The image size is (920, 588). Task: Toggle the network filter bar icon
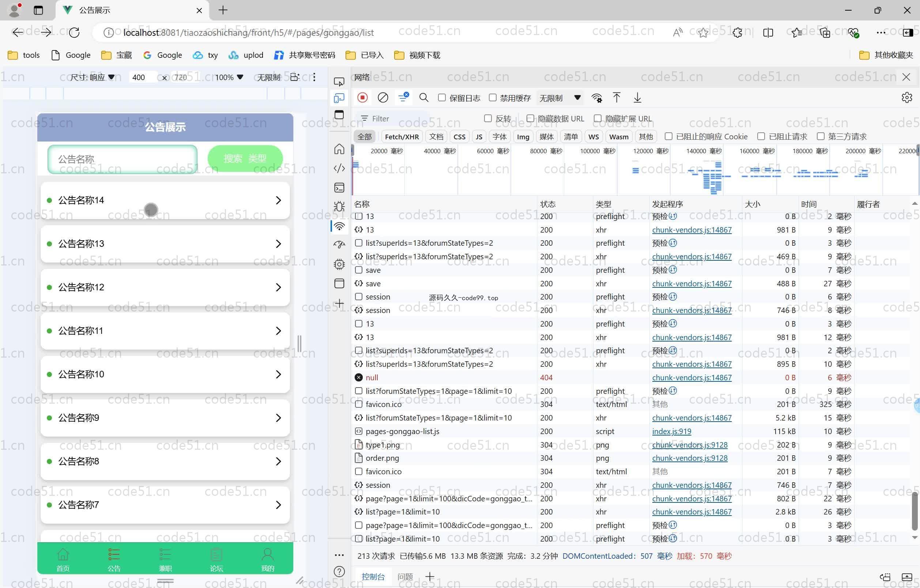point(403,97)
